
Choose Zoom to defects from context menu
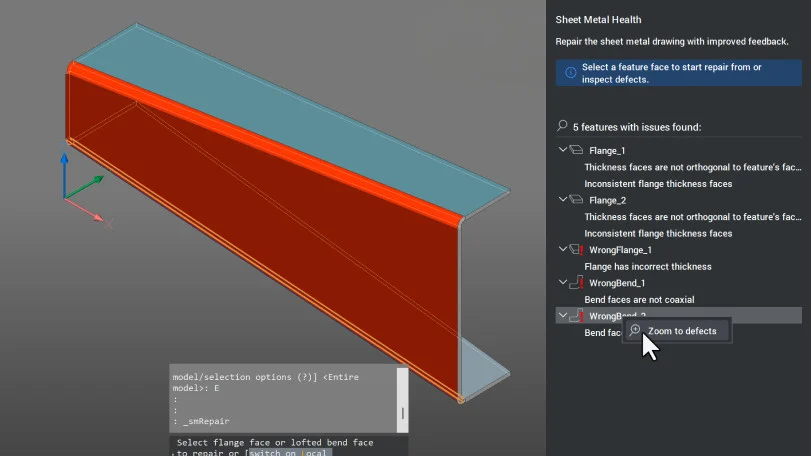tap(677, 331)
